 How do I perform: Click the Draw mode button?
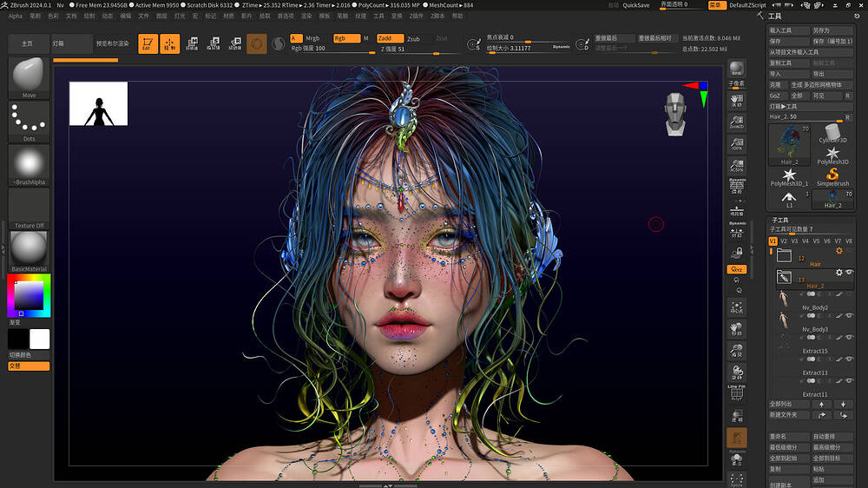[x=170, y=43]
